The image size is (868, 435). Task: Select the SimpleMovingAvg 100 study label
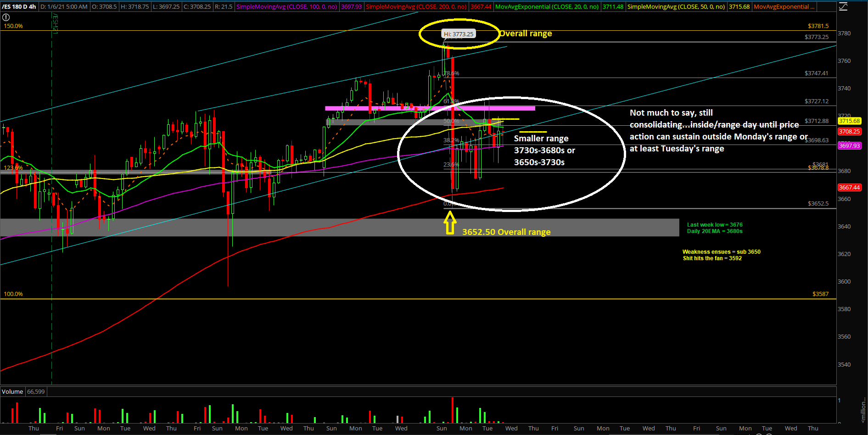(x=286, y=6)
